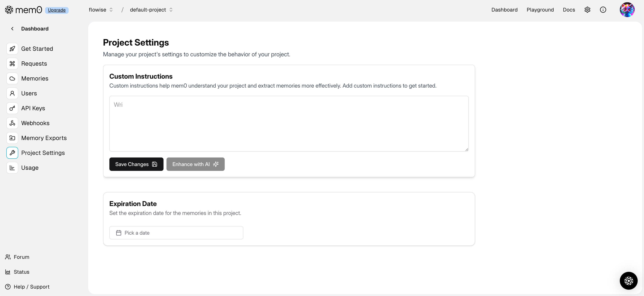Image resolution: width=644 pixels, height=296 pixels.
Task: Click the Webhooks icon
Action: 12,123
